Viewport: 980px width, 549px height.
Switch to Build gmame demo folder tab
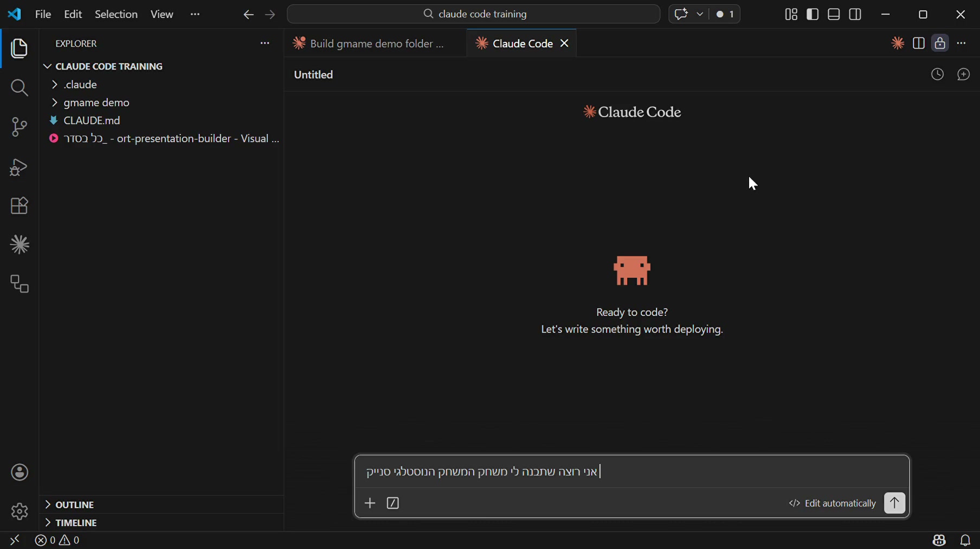pyautogui.click(x=375, y=43)
